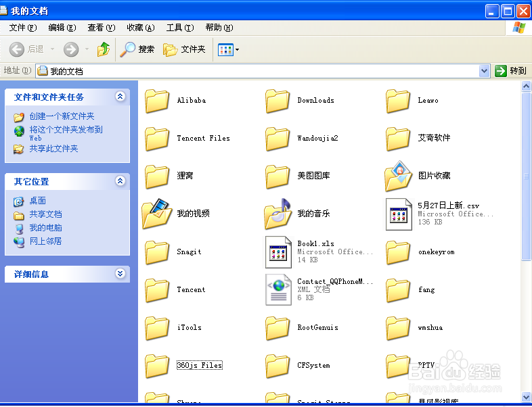This screenshot has width=532, height=407.
Task: Click 共享此文件夹 link
Action: coord(53,149)
